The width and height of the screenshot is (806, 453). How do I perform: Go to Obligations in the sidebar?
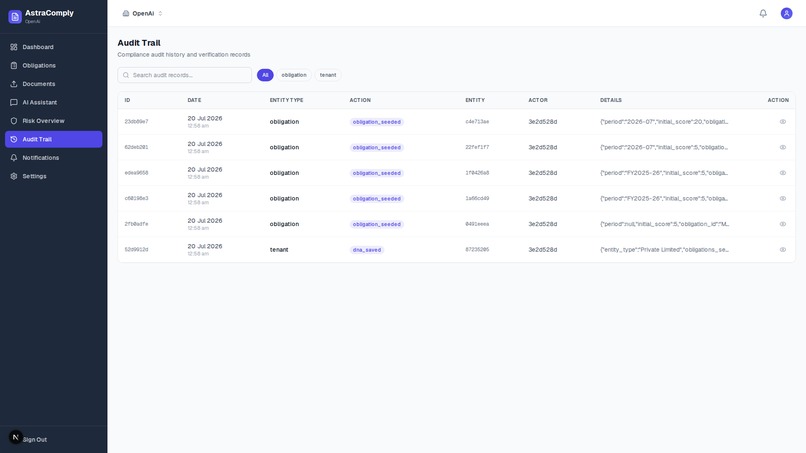pyautogui.click(x=53, y=65)
